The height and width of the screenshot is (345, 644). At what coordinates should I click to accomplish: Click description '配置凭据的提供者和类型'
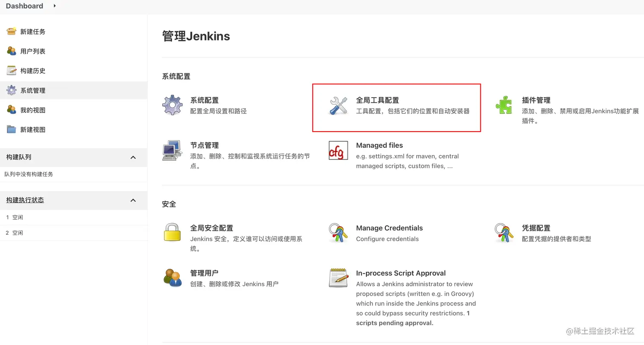[x=557, y=239]
